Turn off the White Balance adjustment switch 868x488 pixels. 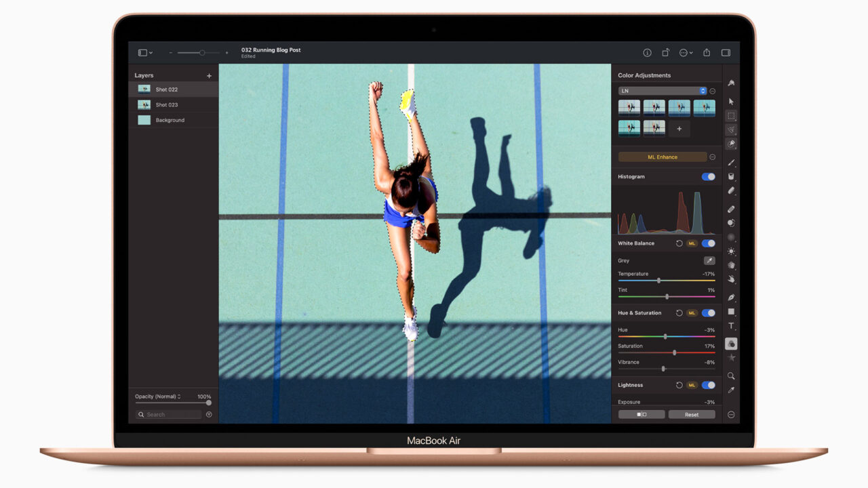click(708, 243)
